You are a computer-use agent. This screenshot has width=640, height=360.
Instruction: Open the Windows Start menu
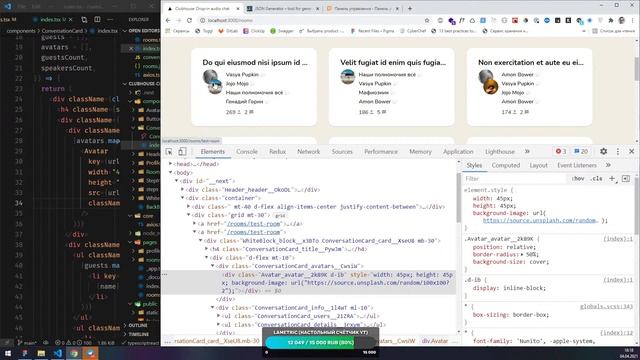pos(8,353)
